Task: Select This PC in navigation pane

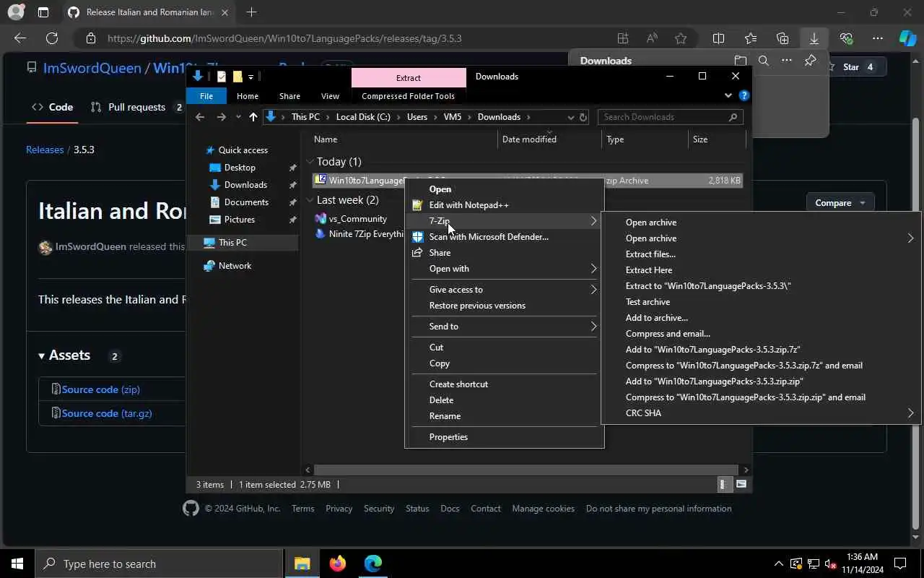Action: pyautogui.click(x=232, y=243)
